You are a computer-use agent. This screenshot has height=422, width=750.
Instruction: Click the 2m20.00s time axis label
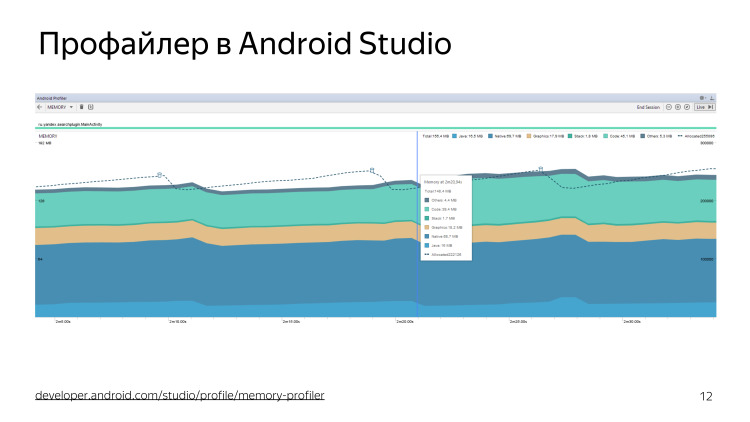pos(405,322)
